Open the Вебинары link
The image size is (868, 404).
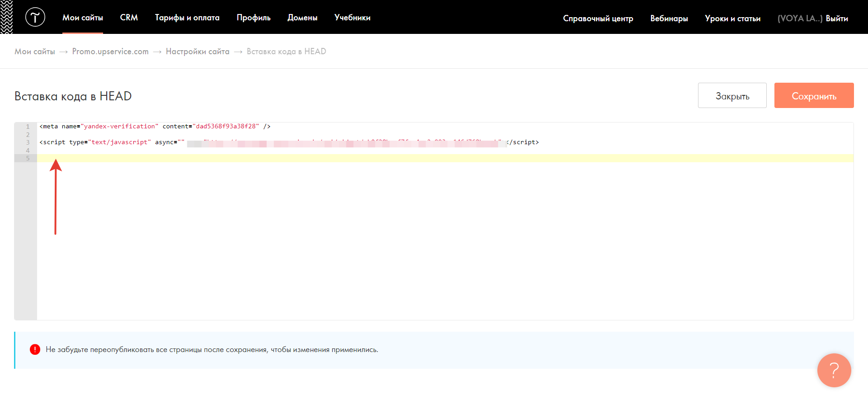pos(669,19)
